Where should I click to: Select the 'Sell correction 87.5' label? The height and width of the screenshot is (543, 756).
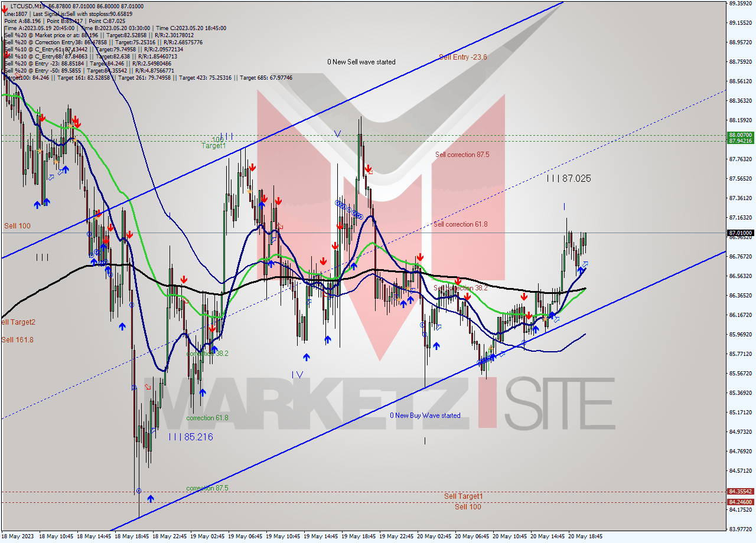point(462,155)
